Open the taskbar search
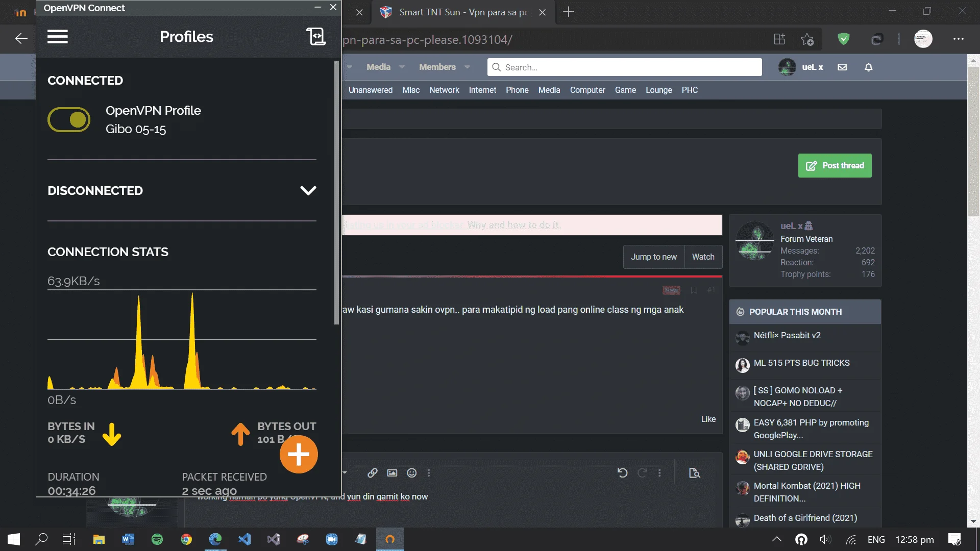The width and height of the screenshot is (980, 551). 41,539
